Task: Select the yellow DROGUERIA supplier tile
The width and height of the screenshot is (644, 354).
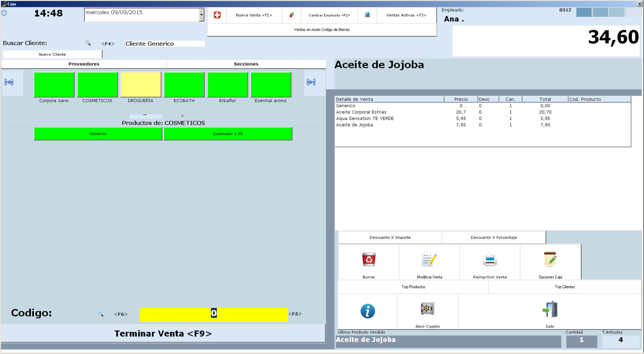Action: (x=141, y=85)
